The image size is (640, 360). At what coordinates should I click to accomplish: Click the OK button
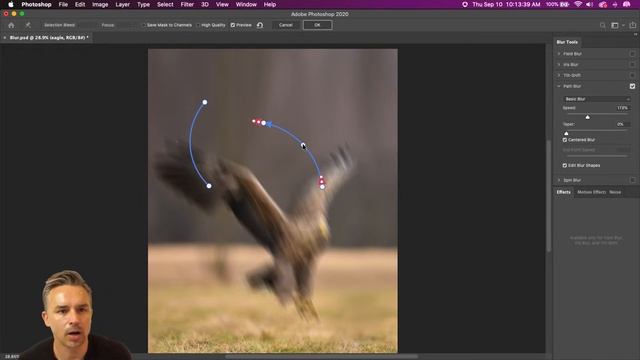[x=318, y=25]
